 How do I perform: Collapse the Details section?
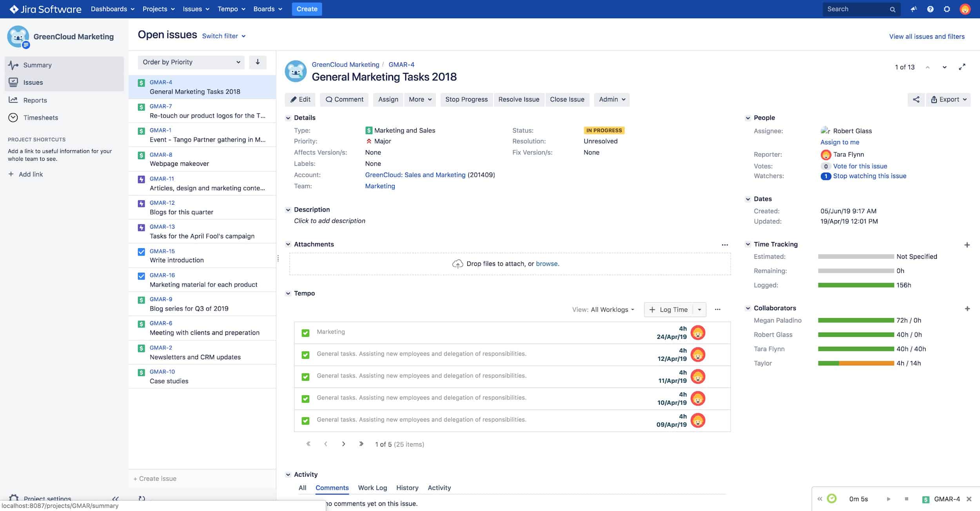coord(288,118)
